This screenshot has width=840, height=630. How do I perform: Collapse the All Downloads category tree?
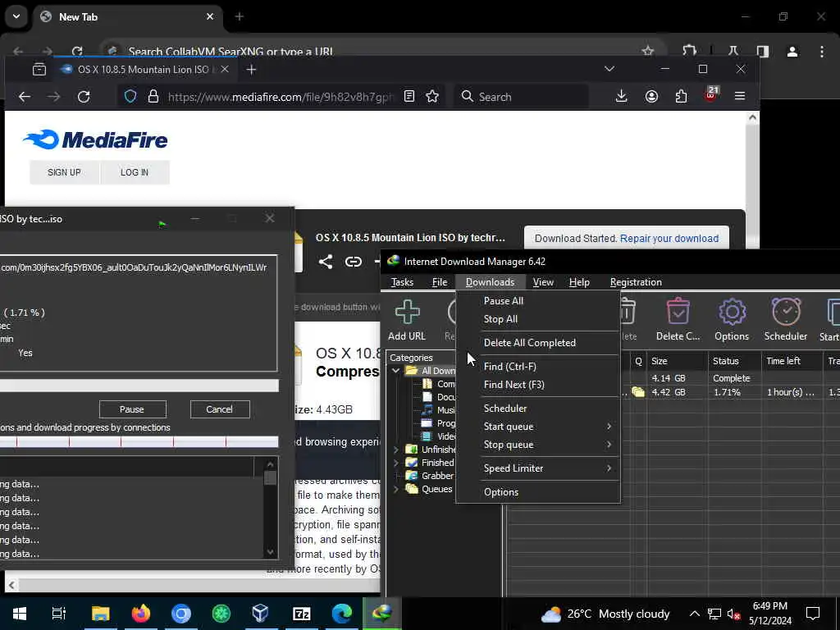click(x=396, y=371)
